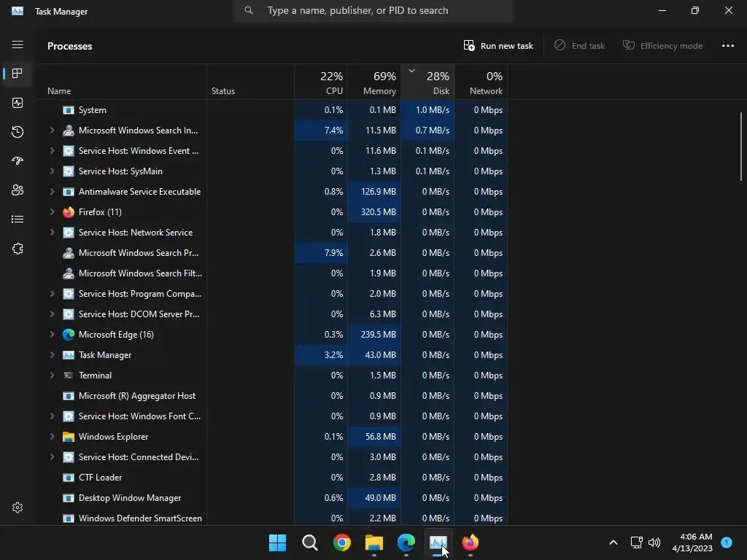
Task: Click the End task button
Action: point(579,46)
